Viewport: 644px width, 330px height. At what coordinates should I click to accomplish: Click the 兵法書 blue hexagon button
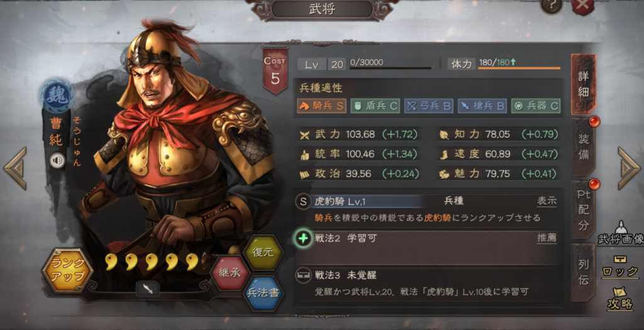tap(264, 293)
